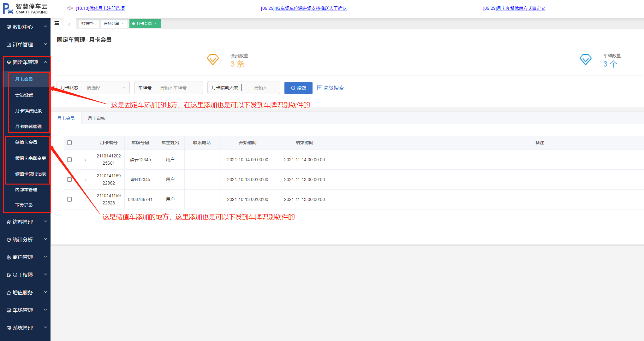
Task: Click the 结束时间 column header
Action: (x=304, y=143)
